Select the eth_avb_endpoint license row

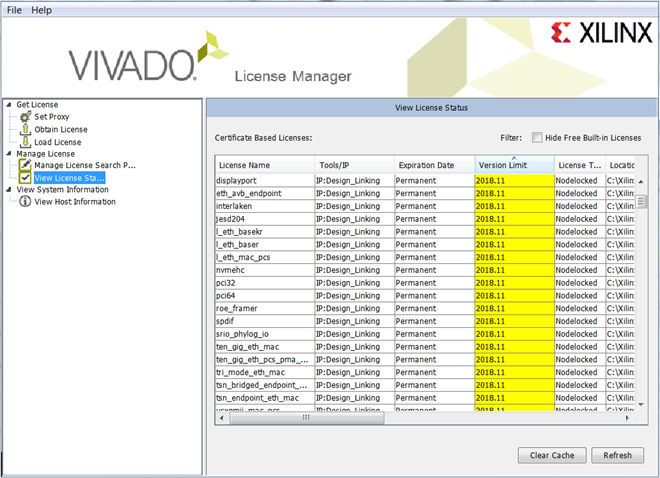click(425, 193)
